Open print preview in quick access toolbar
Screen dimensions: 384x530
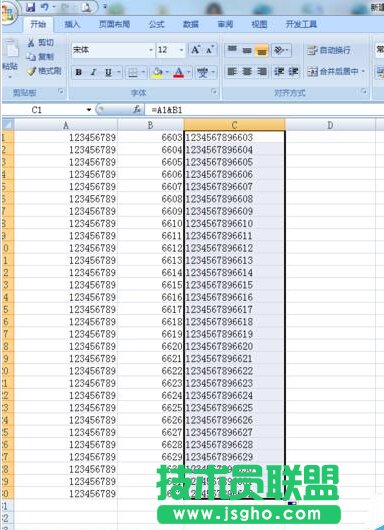[x=86, y=7]
